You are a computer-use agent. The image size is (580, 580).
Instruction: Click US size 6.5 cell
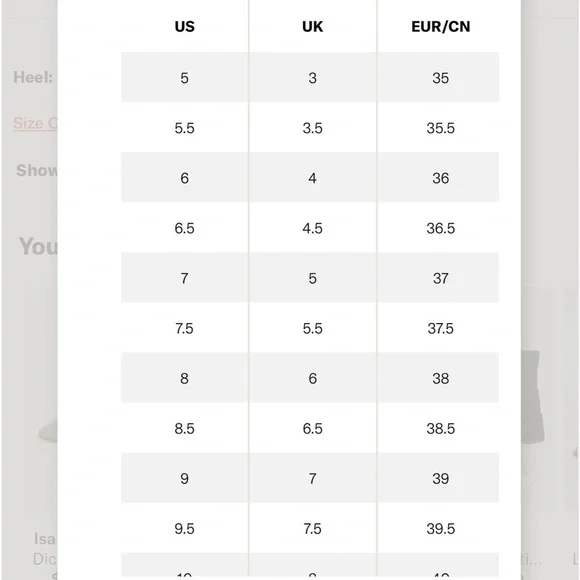(185, 228)
